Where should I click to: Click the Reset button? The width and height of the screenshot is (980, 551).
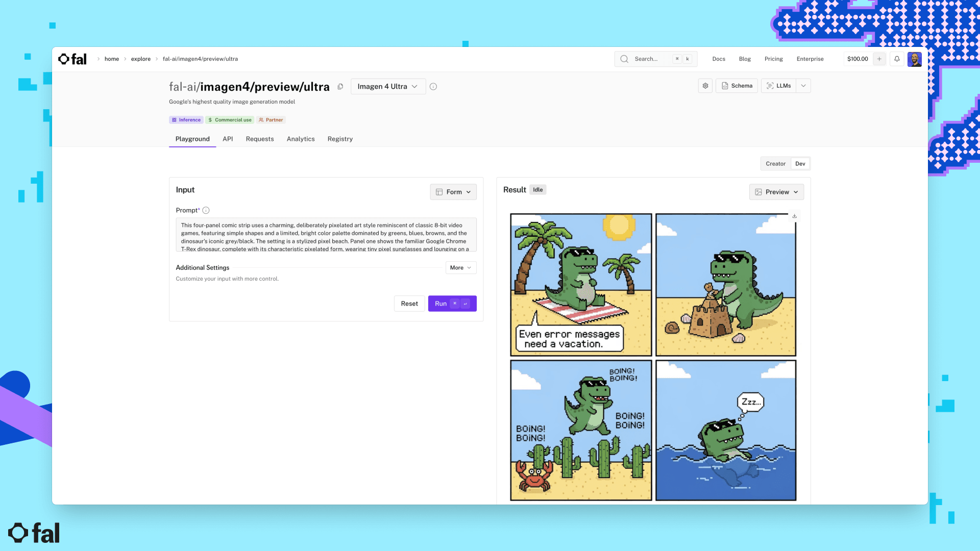pos(409,304)
